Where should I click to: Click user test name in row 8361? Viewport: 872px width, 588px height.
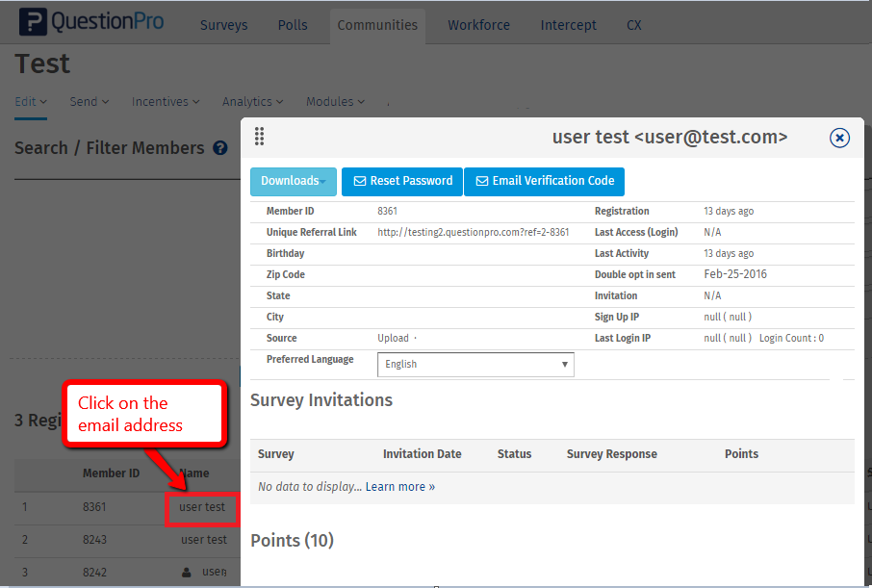tap(202, 507)
